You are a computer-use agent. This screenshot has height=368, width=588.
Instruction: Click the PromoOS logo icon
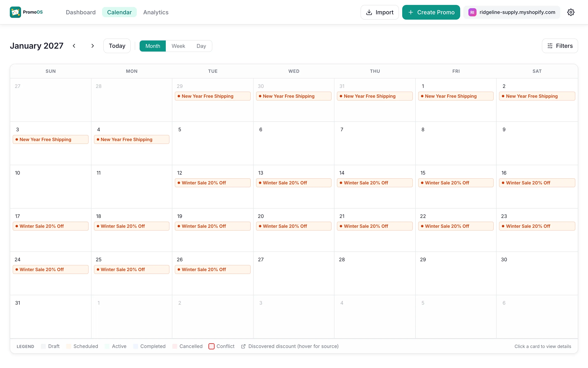tap(15, 12)
